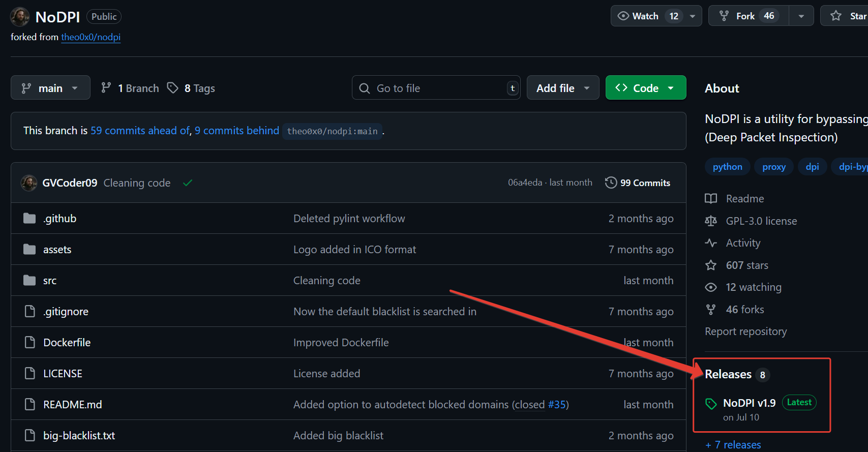
Task: Open the 'Logo added in ICO format' commit message
Action: pos(354,250)
